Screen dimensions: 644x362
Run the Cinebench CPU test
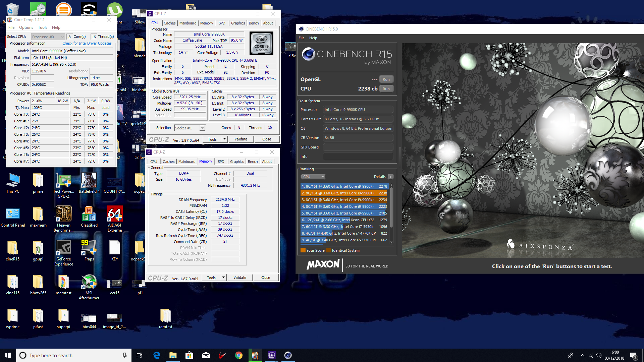click(386, 89)
